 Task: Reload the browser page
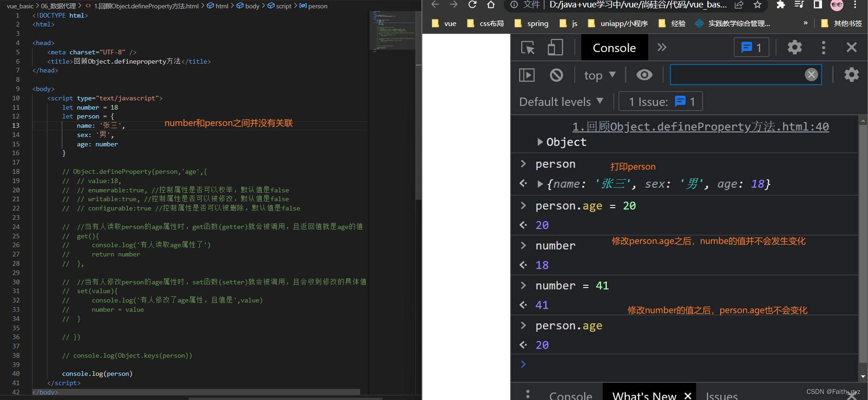(x=473, y=5)
